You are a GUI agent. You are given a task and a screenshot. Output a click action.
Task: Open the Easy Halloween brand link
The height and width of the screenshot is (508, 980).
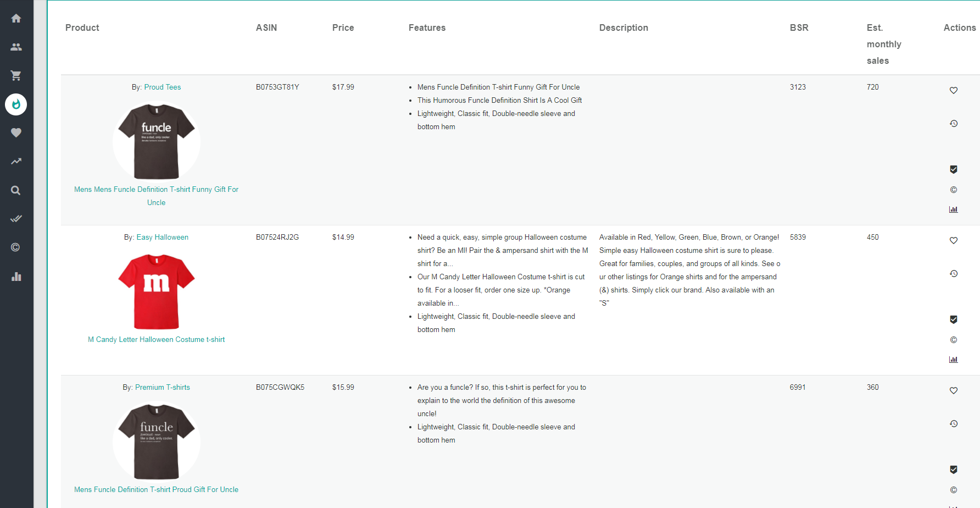click(x=163, y=237)
